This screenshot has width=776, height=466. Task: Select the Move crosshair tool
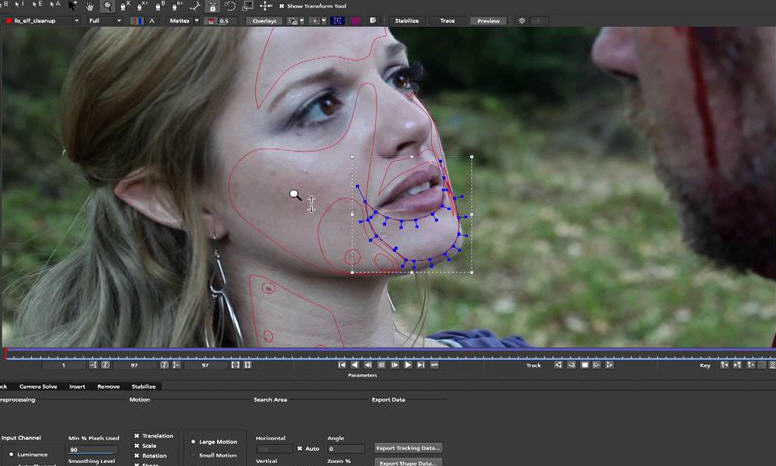[x=266, y=6]
